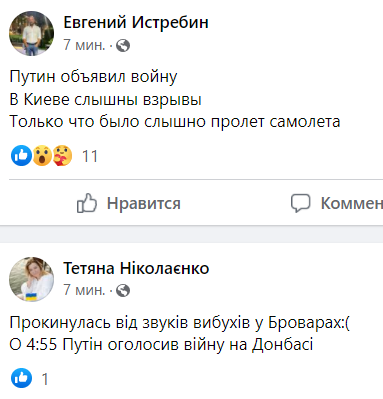Click globe privacy icon on Евгений's post
The image size is (383, 399).
[123, 45]
